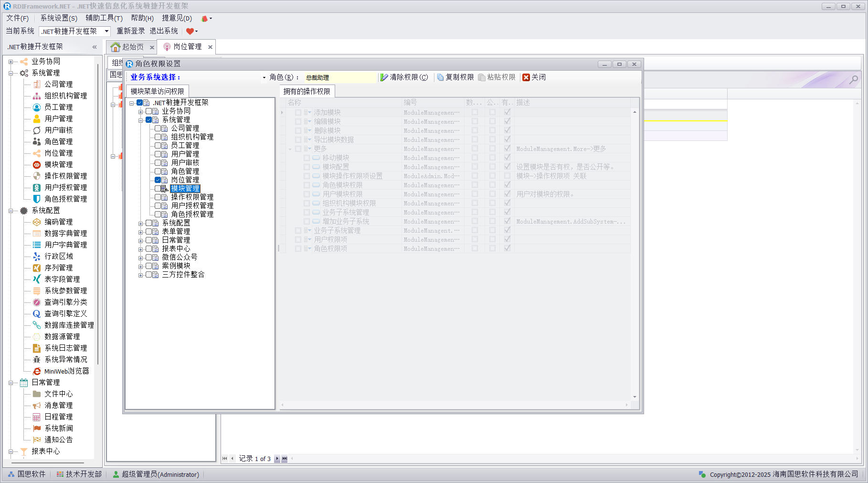
Task: Click the 角色 input field showing 总裁助理
Action: 340,77
